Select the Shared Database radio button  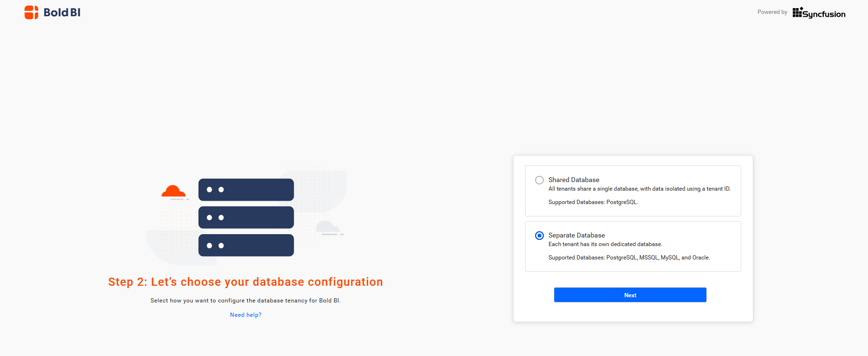tap(539, 180)
